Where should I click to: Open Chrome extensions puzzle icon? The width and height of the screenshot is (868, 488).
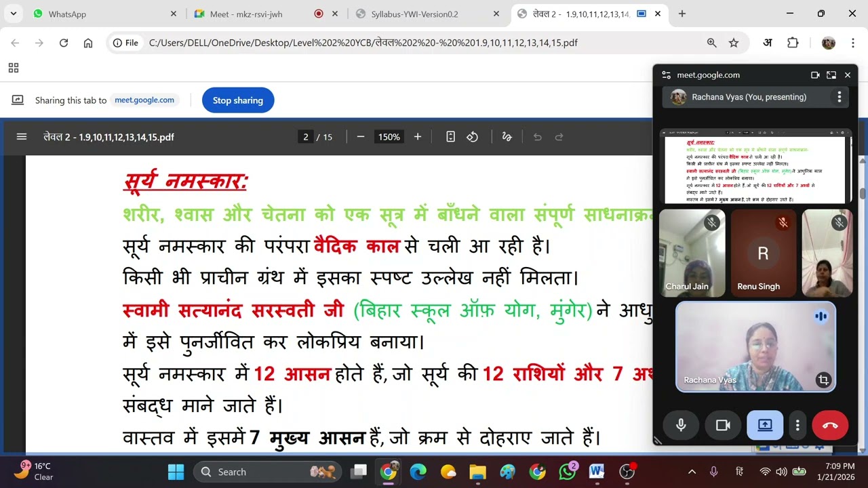pyautogui.click(x=793, y=43)
